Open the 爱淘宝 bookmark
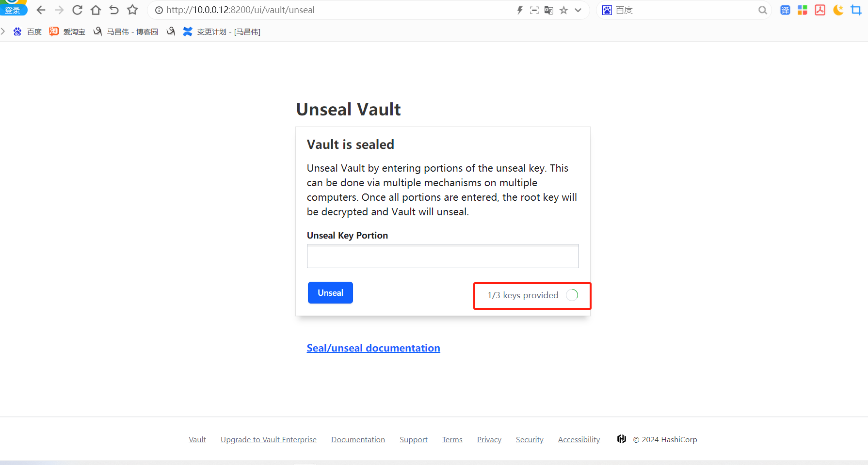 coord(67,32)
